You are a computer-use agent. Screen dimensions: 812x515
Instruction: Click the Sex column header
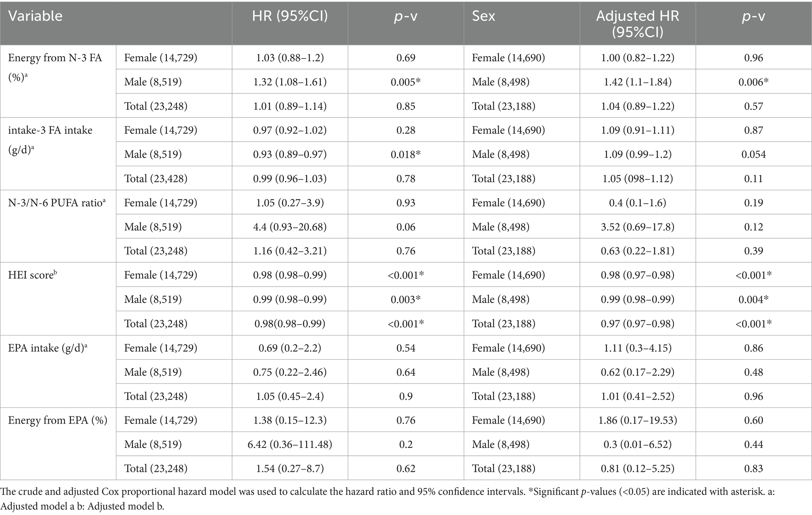[x=483, y=16]
